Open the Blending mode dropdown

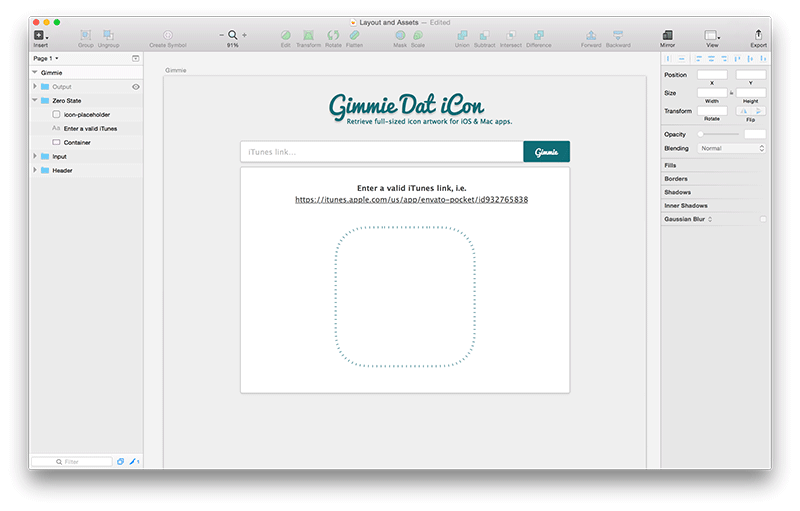(732, 148)
